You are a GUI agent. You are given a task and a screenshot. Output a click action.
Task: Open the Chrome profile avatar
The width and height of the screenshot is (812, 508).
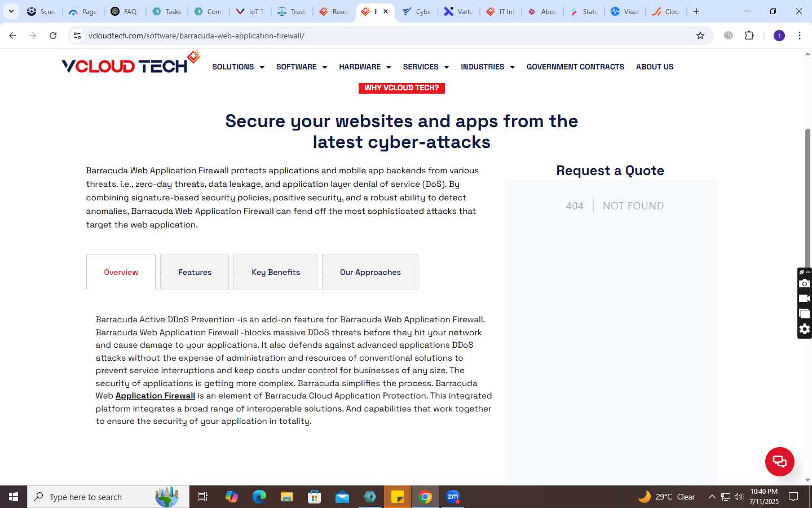(x=779, y=36)
